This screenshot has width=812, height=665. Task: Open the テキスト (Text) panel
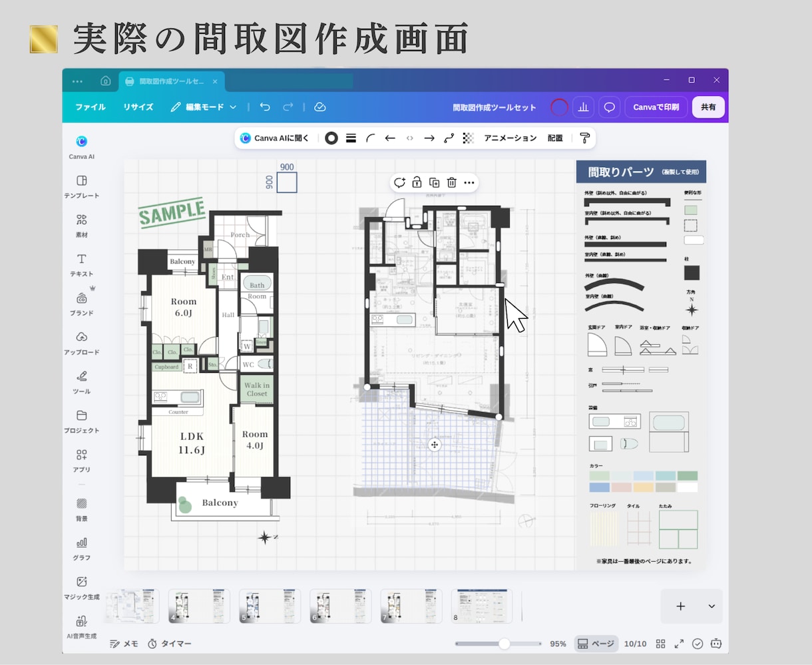(x=81, y=264)
